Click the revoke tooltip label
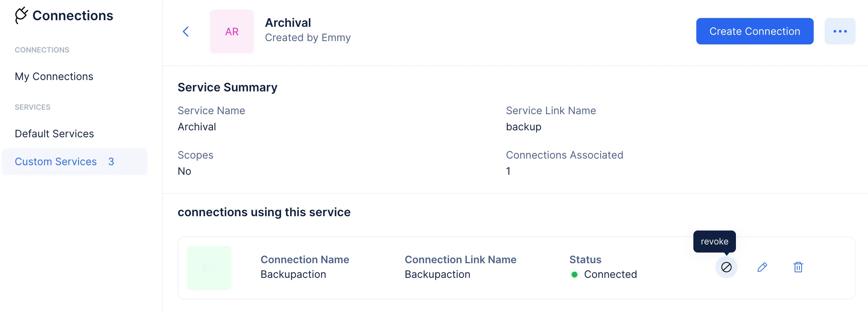This screenshot has width=868, height=312. pyautogui.click(x=714, y=242)
